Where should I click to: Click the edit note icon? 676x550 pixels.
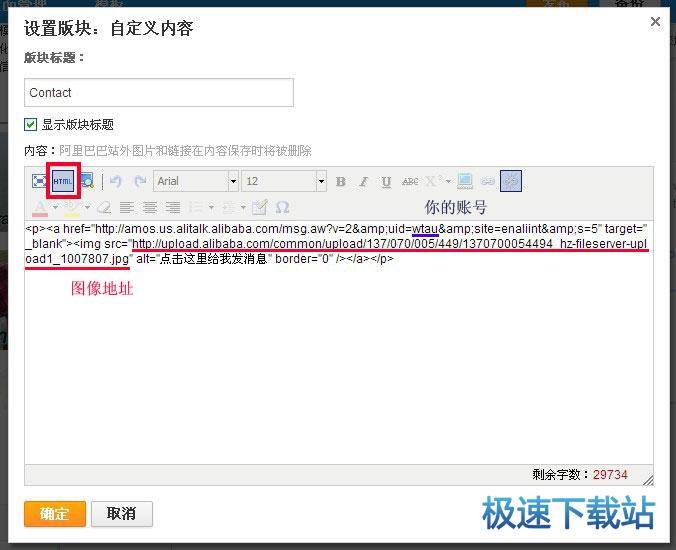coord(260,208)
